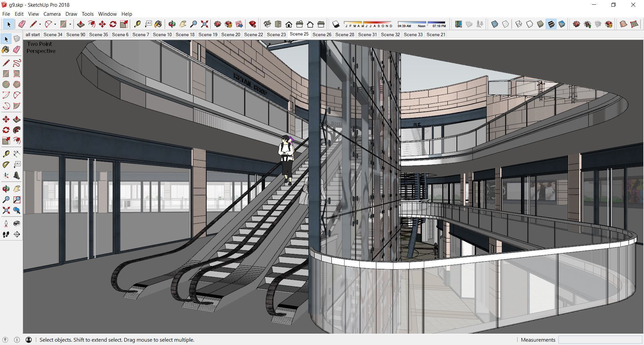The width and height of the screenshot is (644, 345).
Task: Toggle X-Ray face style
Action: [x=495, y=24]
